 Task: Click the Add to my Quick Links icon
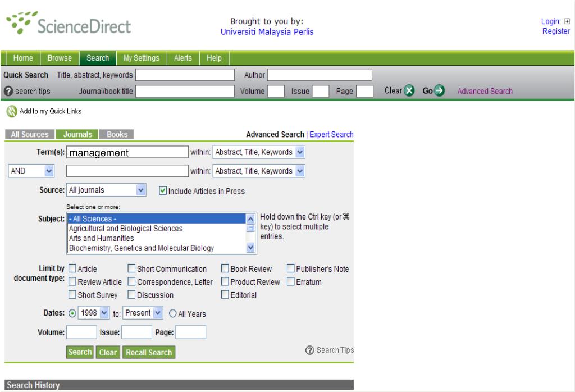click(12, 111)
